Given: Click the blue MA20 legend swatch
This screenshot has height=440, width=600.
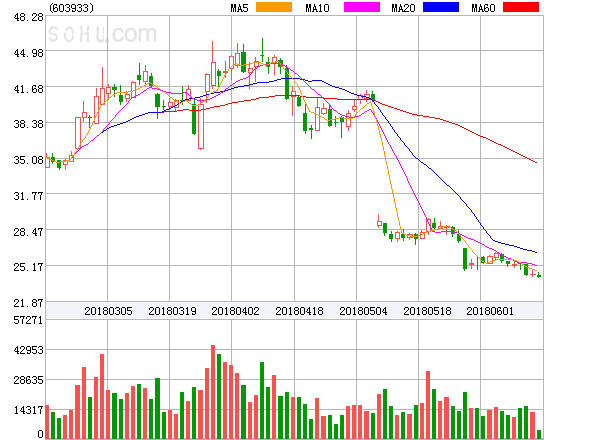Looking at the screenshot, I should click(441, 7).
